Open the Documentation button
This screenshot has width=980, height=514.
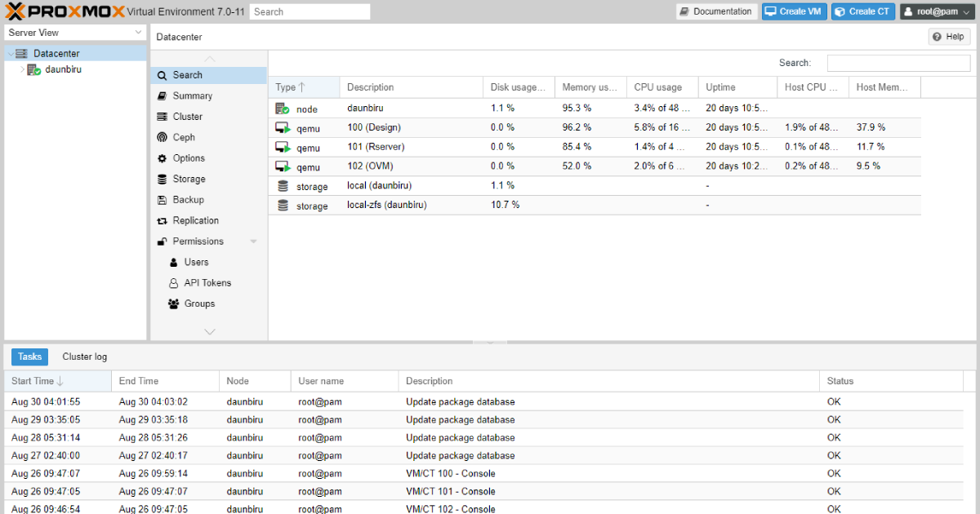pyautogui.click(x=715, y=11)
